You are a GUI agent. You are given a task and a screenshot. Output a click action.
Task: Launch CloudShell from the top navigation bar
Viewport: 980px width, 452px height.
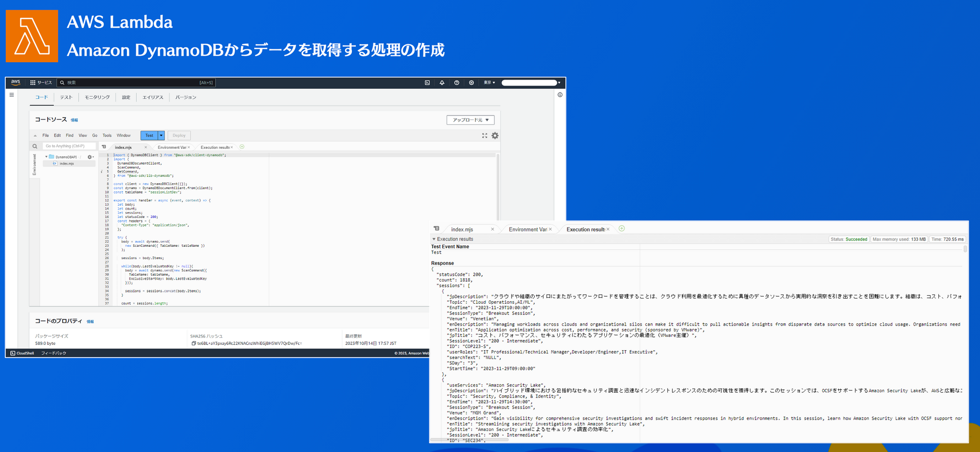click(x=427, y=83)
